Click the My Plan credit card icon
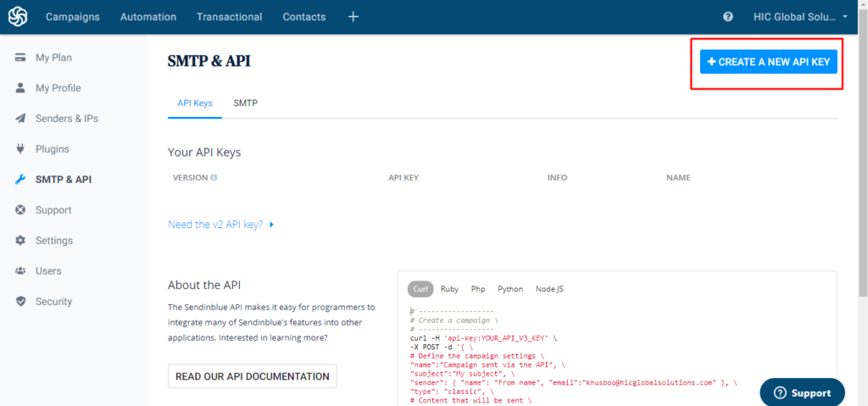The image size is (868, 406). [20, 58]
